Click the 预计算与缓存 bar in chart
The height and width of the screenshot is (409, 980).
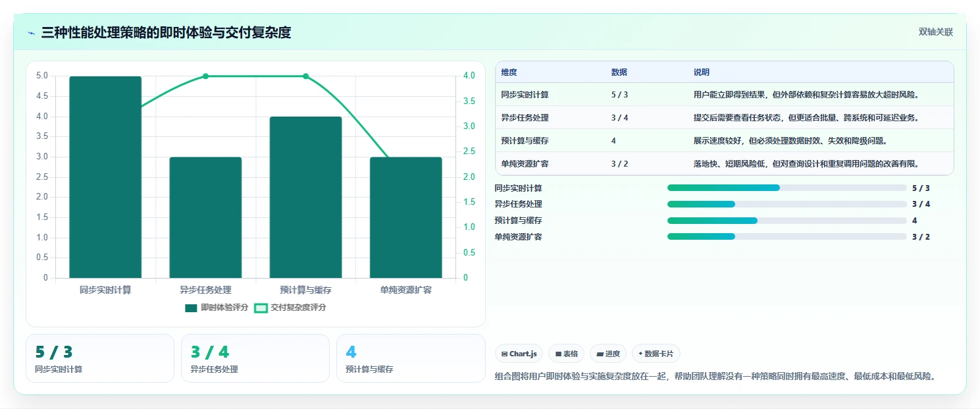pyautogui.click(x=305, y=198)
